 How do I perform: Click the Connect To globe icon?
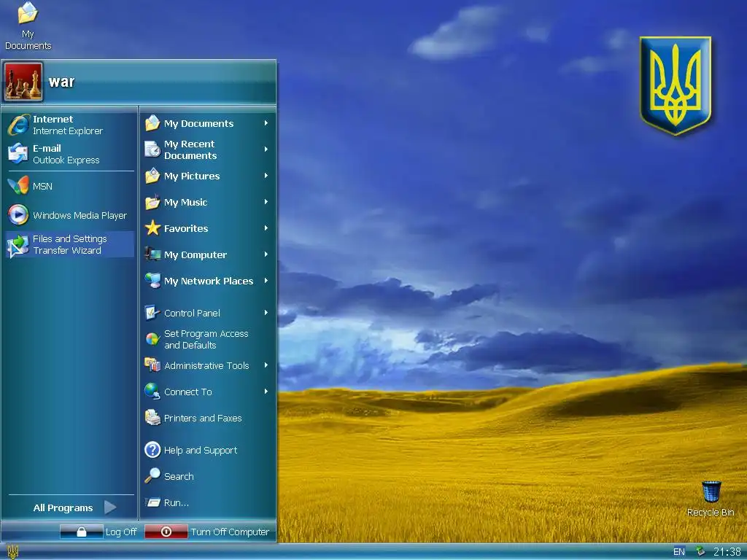tap(152, 392)
